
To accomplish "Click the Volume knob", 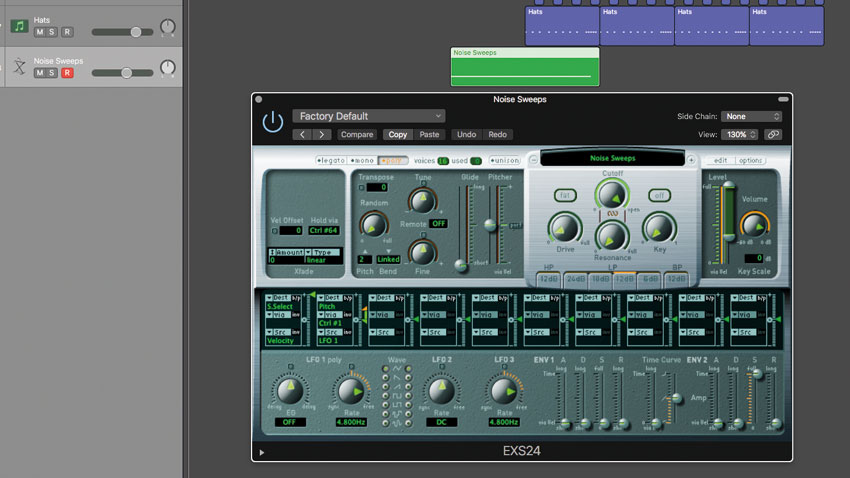I will tap(754, 225).
